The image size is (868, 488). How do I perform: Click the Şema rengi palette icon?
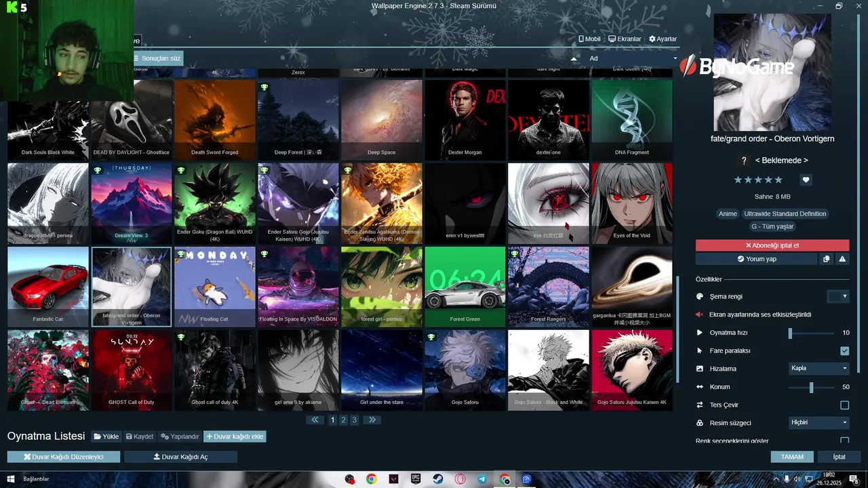[700, 296]
